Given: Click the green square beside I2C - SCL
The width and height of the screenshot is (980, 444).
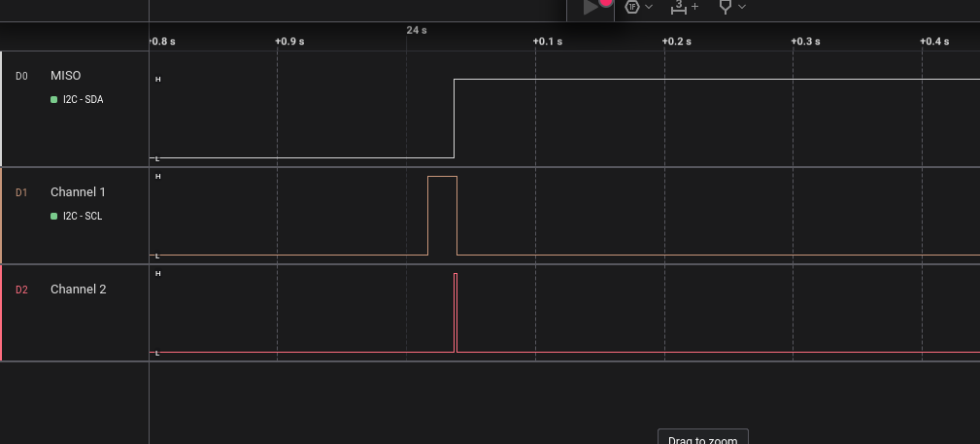Looking at the screenshot, I should click(53, 216).
